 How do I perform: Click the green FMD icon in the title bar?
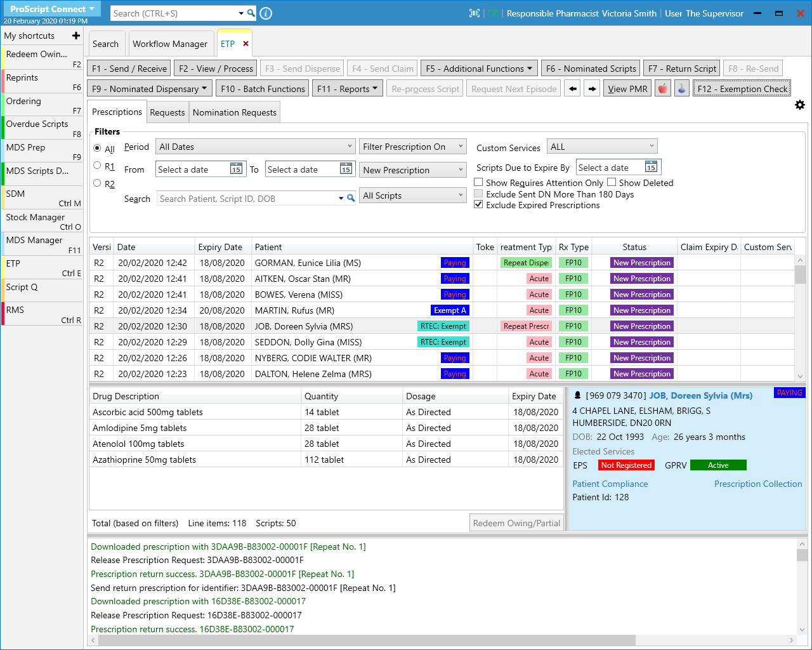pos(493,13)
